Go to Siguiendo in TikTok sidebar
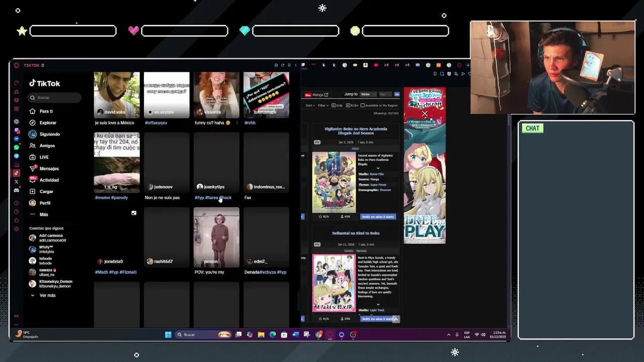Viewport: 644px width, 362px height. pos(44,134)
